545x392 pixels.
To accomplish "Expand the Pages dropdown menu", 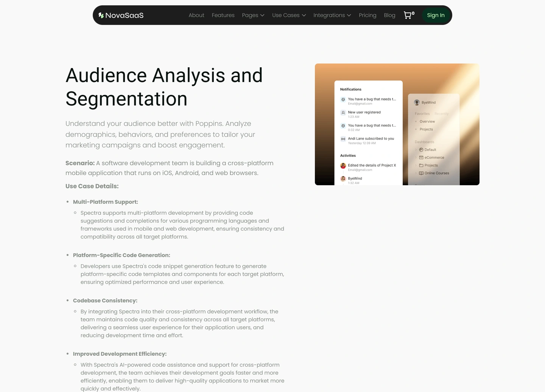I will click(253, 15).
